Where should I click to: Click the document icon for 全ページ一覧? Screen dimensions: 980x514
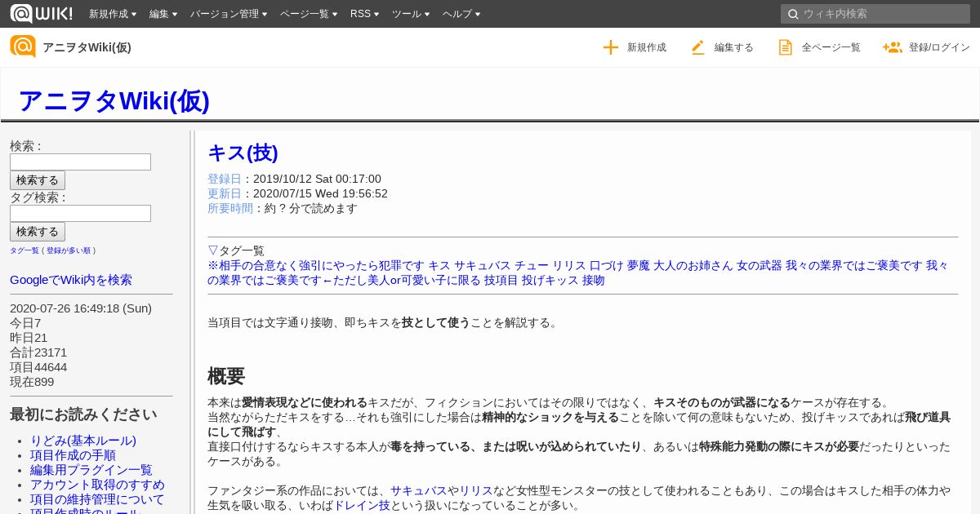tap(786, 47)
